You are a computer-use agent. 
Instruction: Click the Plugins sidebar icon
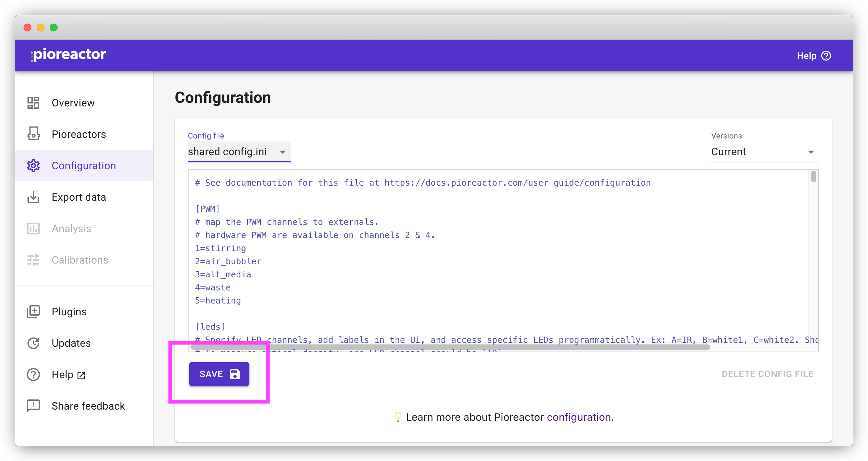pos(33,311)
